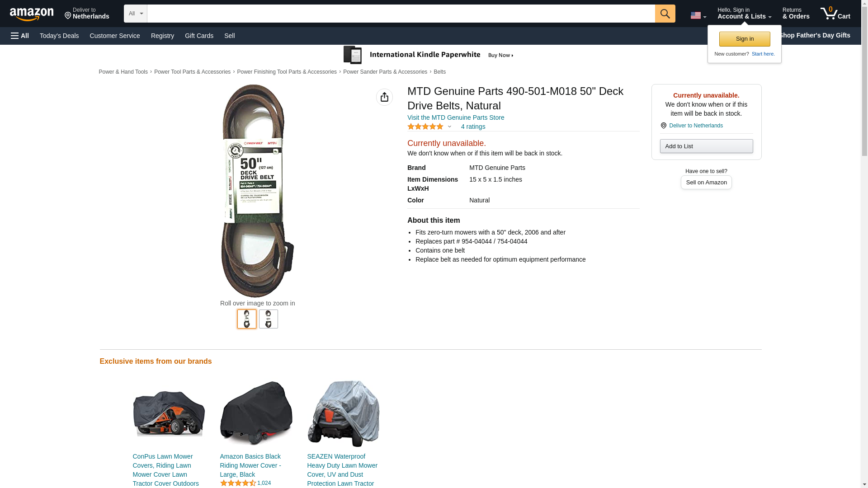
Task: Open the All hamburger menu
Action: point(20,36)
